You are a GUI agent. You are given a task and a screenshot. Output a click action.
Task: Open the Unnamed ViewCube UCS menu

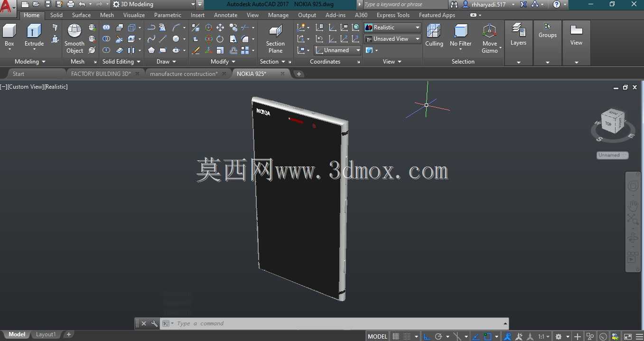pyautogui.click(x=612, y=155)
